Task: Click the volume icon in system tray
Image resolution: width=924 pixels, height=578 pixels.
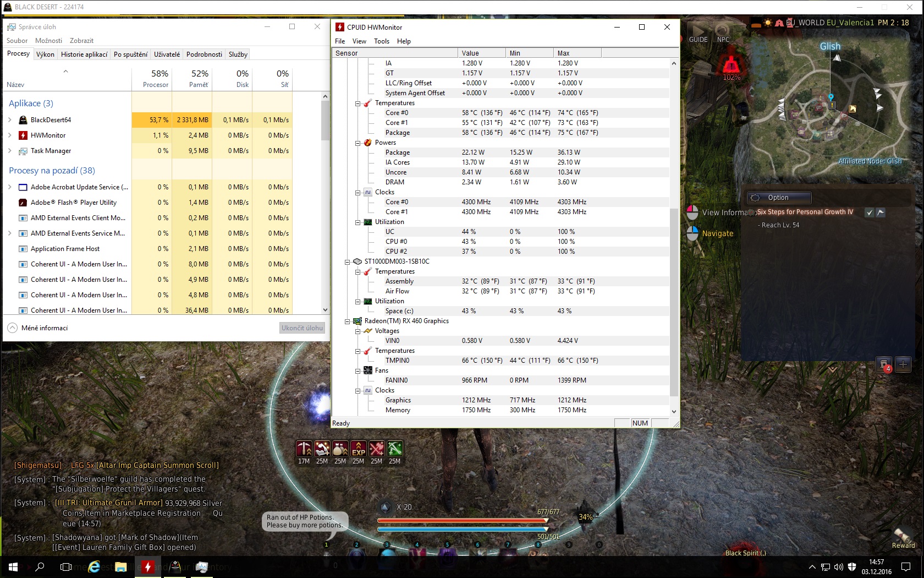Action: 838,567
